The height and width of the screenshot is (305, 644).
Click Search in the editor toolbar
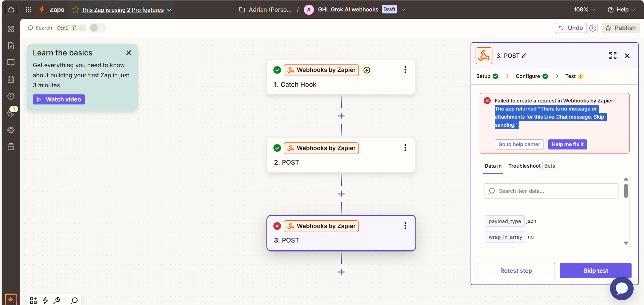[40, 28]
